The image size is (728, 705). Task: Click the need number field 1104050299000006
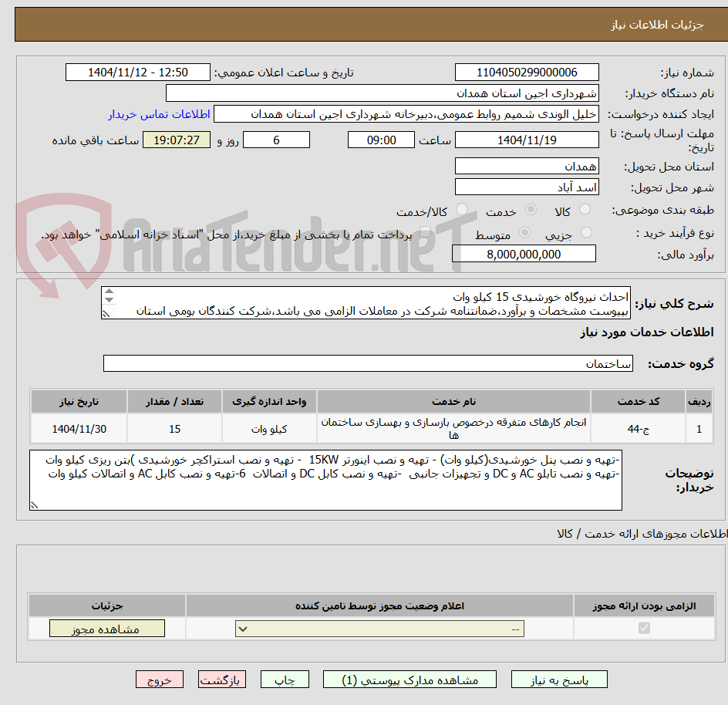coord(527,73)
